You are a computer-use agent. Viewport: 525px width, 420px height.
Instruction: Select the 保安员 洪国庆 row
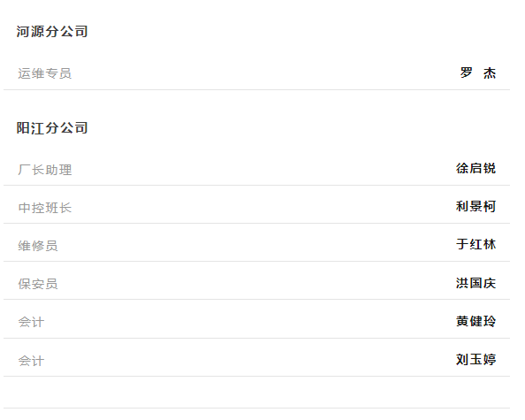pyautogui.click(x=257, y=280)
